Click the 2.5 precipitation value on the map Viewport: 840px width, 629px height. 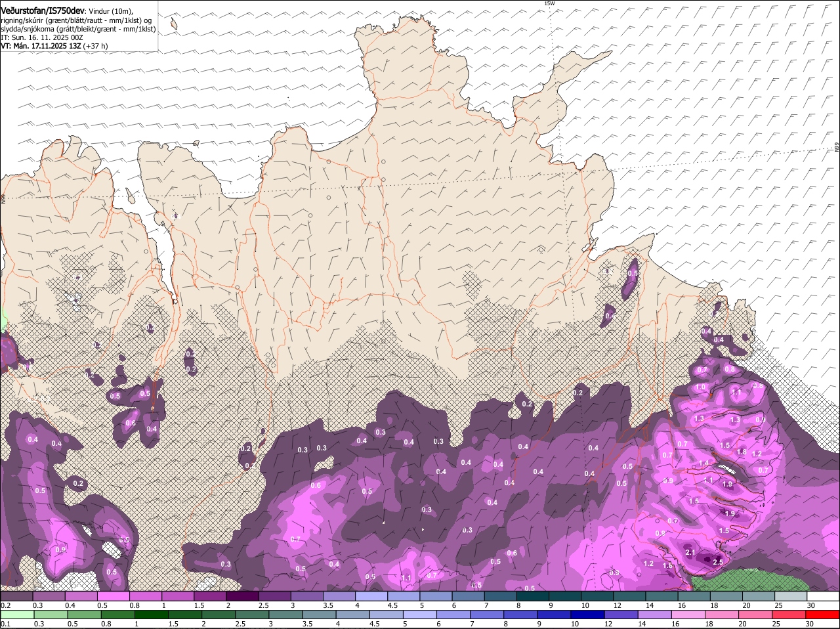[x=718, y=562]
